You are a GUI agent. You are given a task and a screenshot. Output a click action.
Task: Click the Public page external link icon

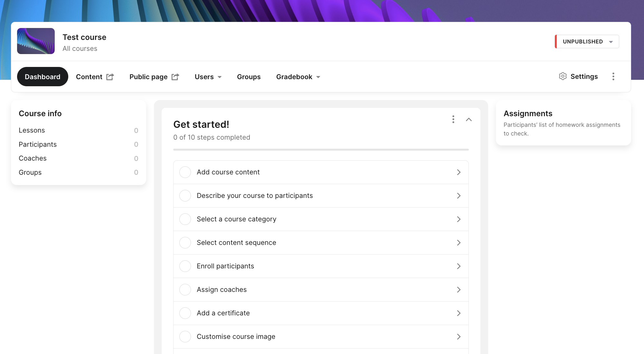[x=175, y=77]
